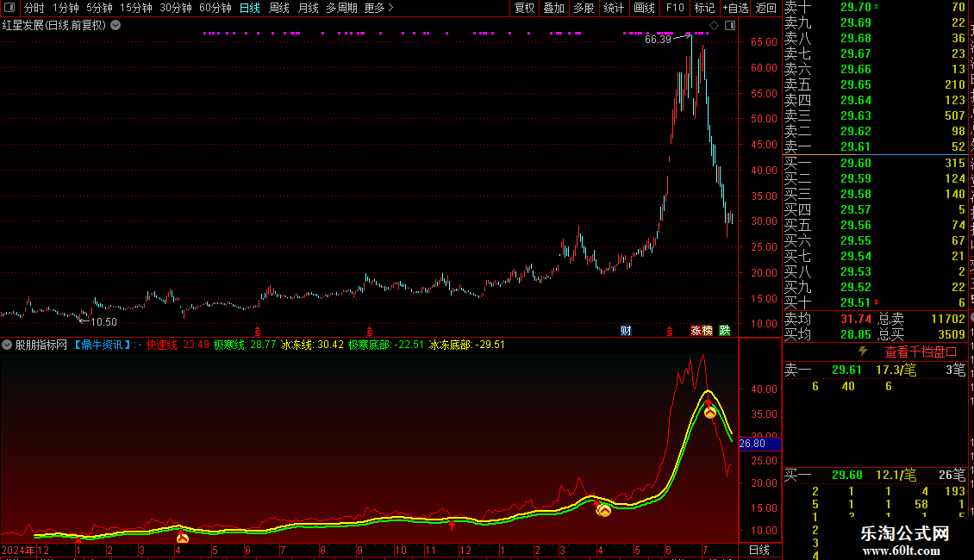
Task: Click the red 涨 marker icon
Action: [696, 330]
